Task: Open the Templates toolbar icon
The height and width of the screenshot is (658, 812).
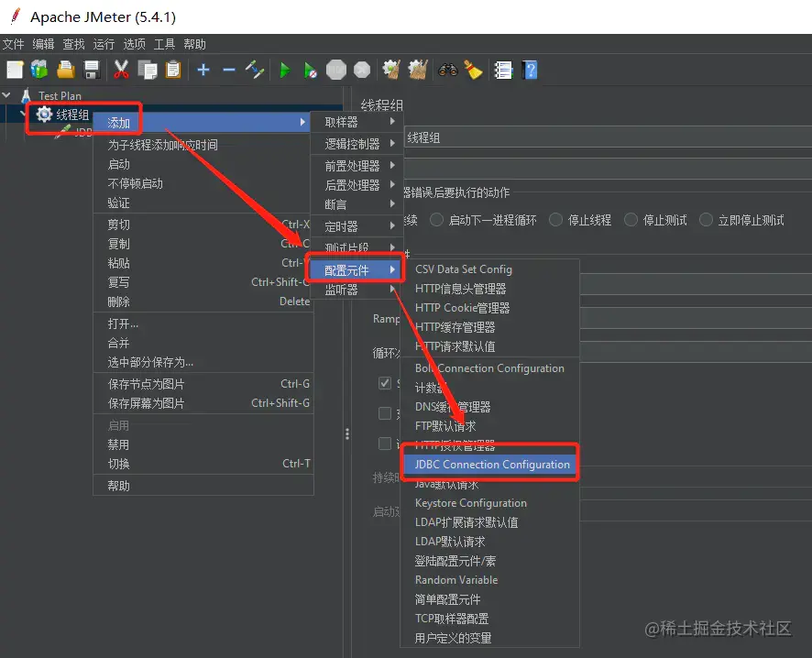Action: point(40,70)
